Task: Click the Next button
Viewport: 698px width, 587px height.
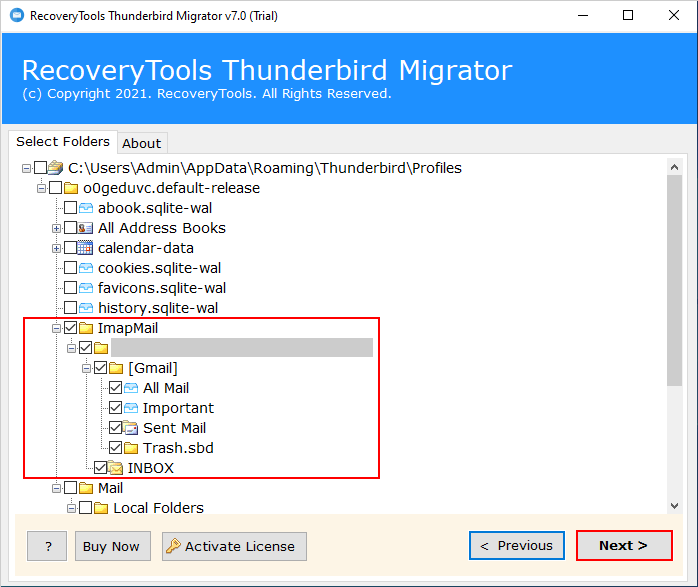Action: 624,546
